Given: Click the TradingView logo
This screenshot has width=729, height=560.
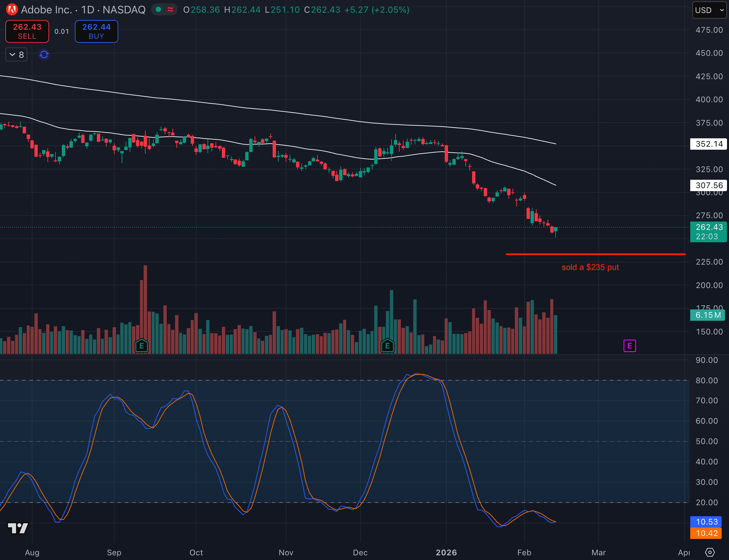Looking at the screenshot, I should [x=18, y=528].
